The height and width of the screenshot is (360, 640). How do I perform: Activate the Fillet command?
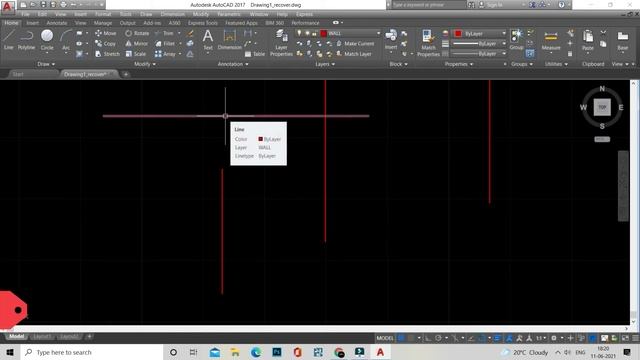point(165,43)
